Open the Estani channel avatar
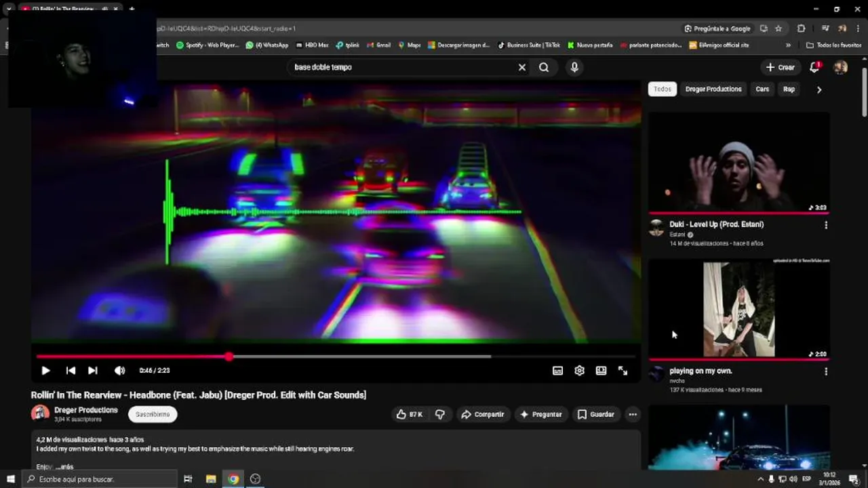The height and width of the screenshot is (488, 868). (656, 228)
